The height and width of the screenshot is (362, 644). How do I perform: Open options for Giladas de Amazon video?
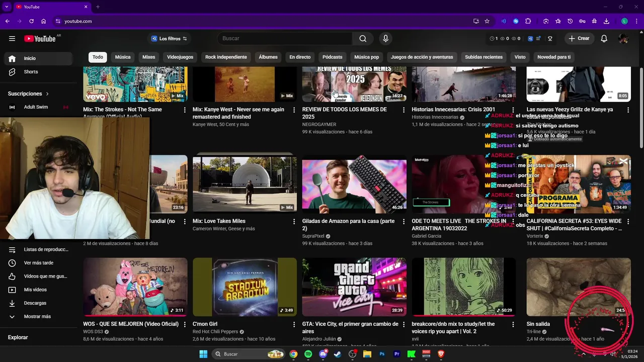pos(404,221)
